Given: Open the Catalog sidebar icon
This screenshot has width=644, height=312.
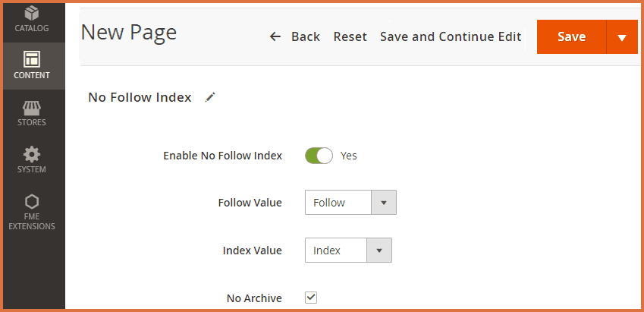Looking at the screenshot, I should pyautogui.click(x=32, y=14).
